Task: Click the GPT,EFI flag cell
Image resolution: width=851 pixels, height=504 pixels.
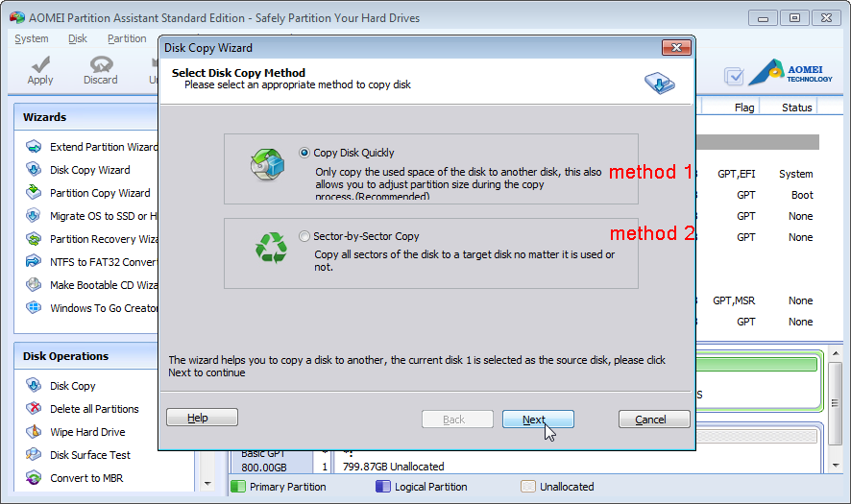Action: [x=736, y=174]
